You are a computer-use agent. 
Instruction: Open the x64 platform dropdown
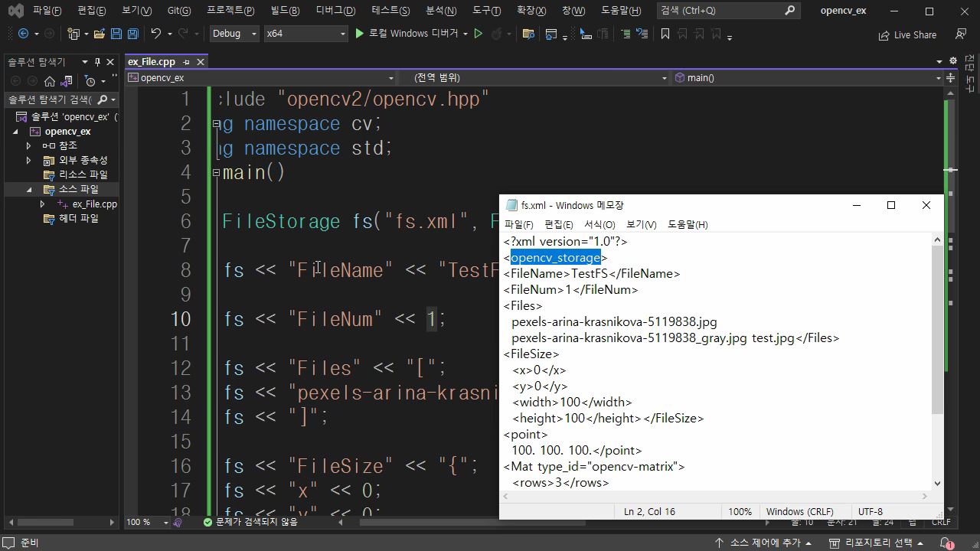[305, 34]
